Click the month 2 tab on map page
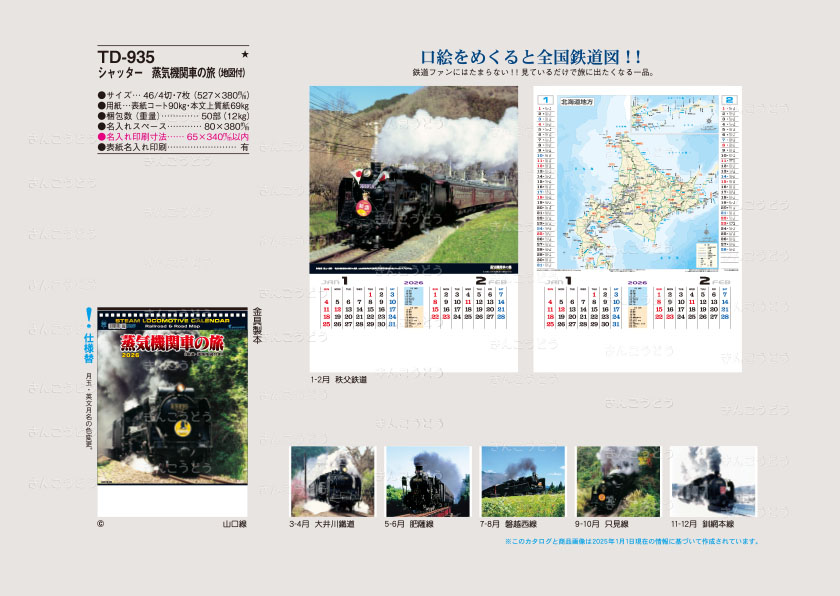840x596 pixels. (x=729, y=100)
